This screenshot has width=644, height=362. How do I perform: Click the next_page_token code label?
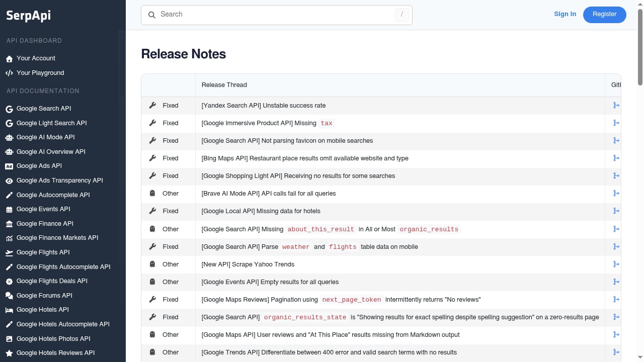click(352, 300)
